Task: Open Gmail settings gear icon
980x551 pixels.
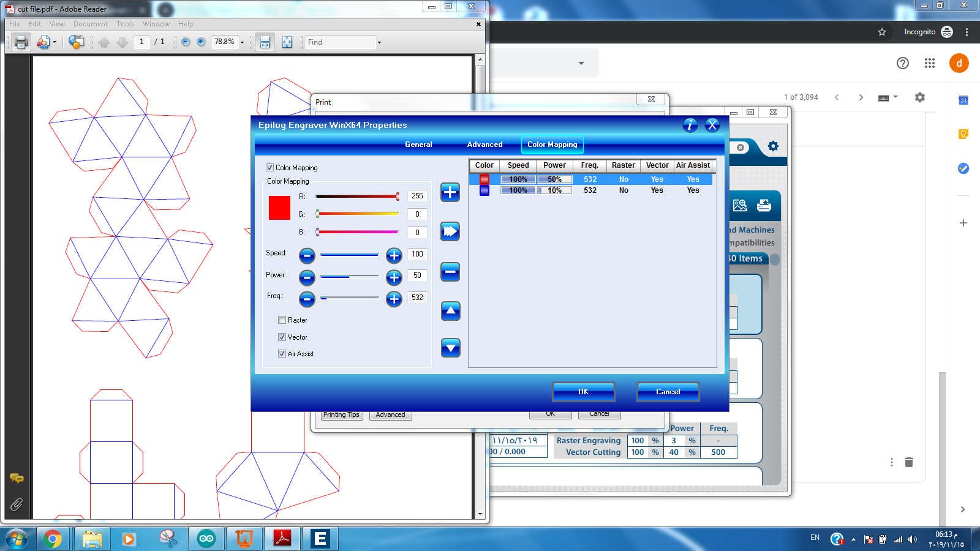Action: tap(920, 97)
